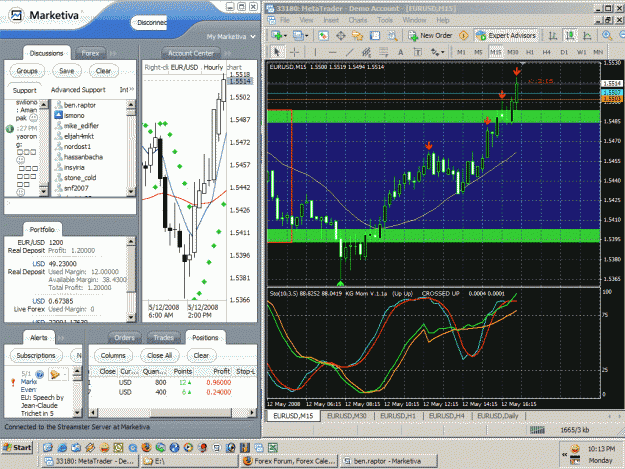Switch to M5 timeframe
The width and height of the screenshot is (625, 469).
point(478,52)
